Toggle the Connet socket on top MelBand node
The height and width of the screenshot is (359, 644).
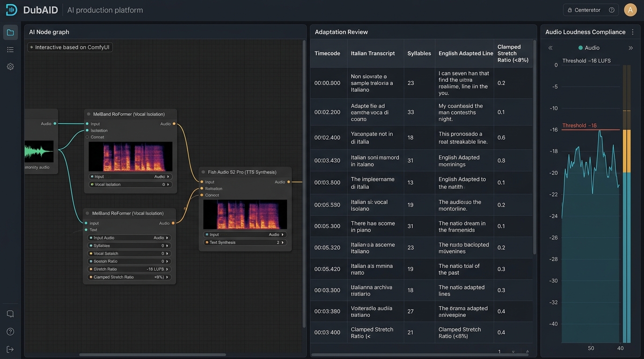click(x=87, y=137)
